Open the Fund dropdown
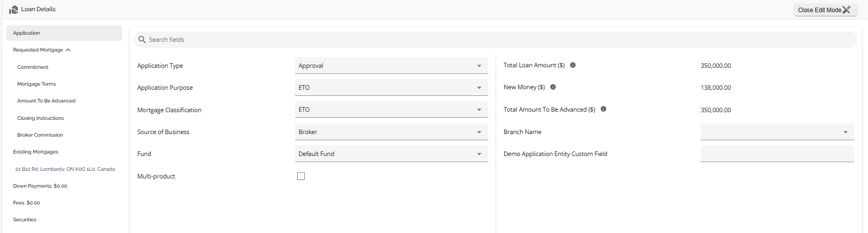Screen dimensions: 868x233 point(391,153)
